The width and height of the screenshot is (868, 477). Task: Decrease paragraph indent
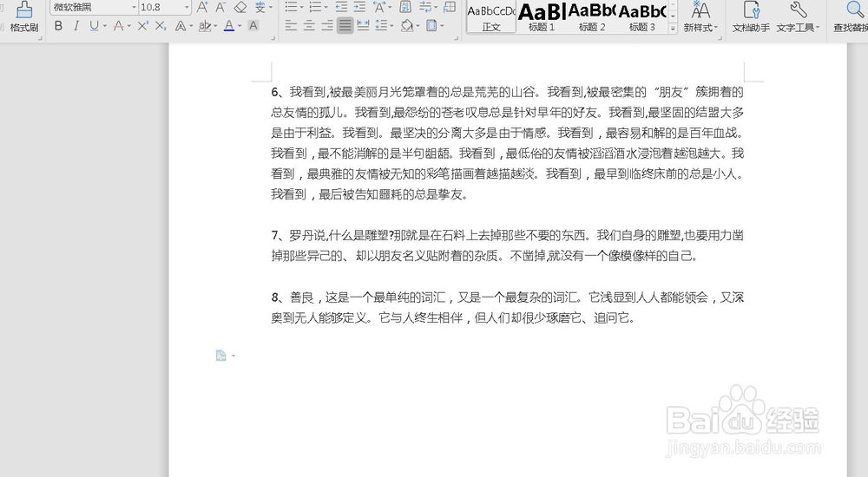click(341, 7)
